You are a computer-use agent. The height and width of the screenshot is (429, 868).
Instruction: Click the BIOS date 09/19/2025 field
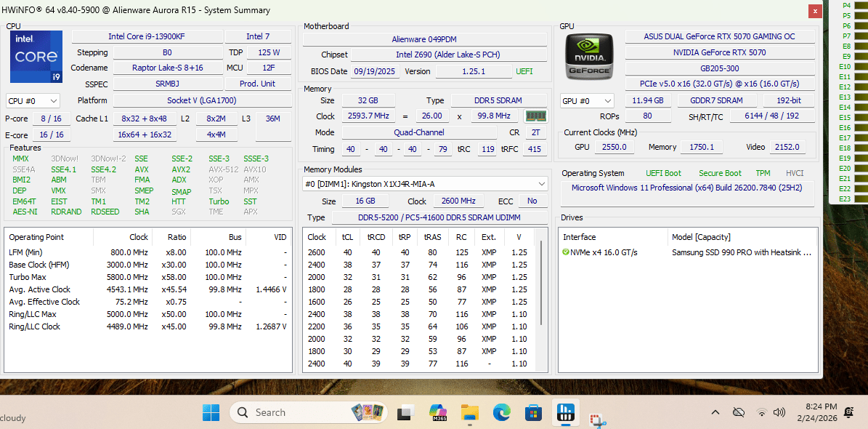(376, 71)
